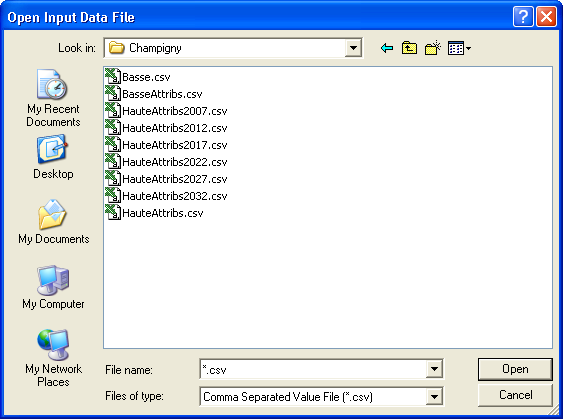
Task: Expand the File name dropdown arrow
Action: 434,369
